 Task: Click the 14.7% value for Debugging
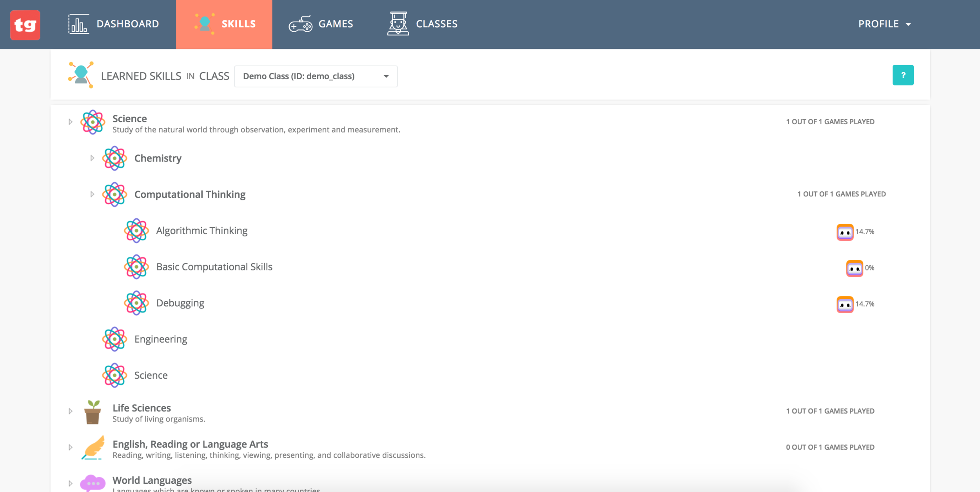[865, 304]
